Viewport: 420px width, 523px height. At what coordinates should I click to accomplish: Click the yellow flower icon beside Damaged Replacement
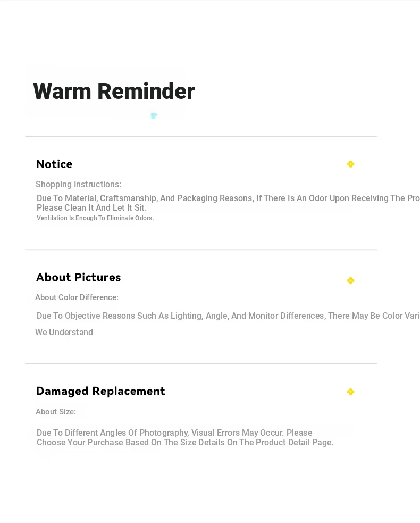click(350, 392)
